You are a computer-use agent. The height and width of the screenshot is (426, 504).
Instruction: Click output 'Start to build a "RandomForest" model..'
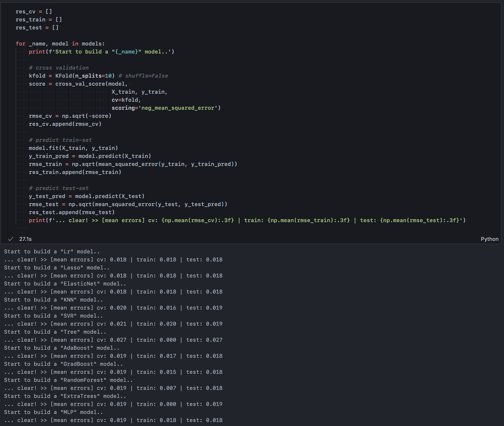tap(68, 380)
